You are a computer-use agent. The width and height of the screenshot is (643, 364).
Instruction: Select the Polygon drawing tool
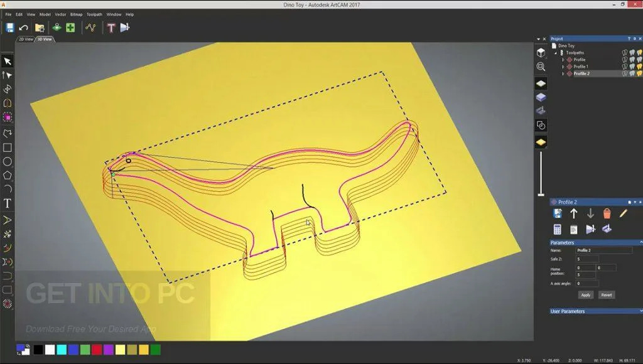click(x=8, y=176)
